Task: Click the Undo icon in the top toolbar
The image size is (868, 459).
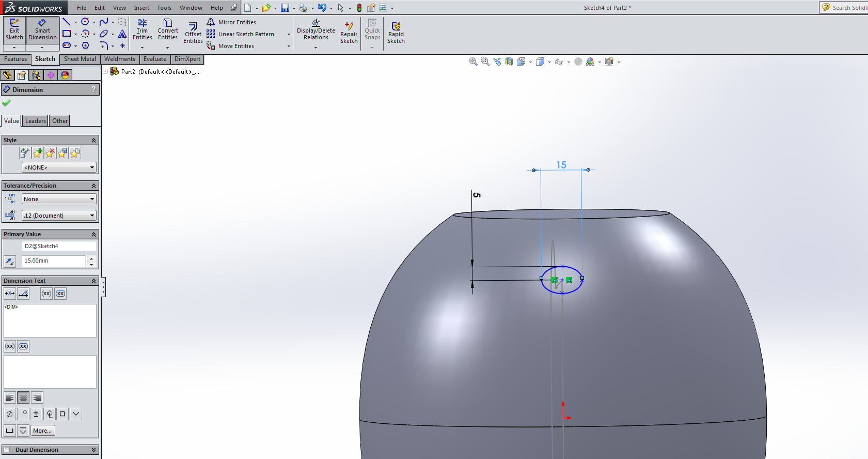Action: (322, 8)
